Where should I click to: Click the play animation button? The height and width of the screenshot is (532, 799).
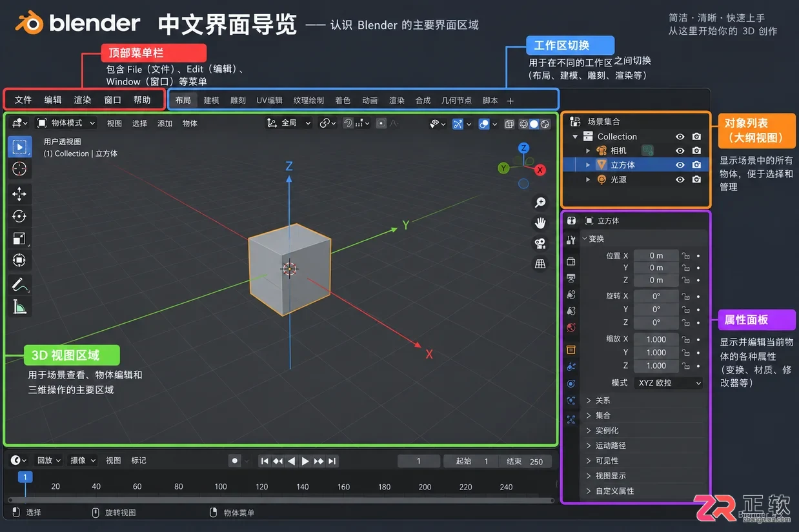coord(305,461)
